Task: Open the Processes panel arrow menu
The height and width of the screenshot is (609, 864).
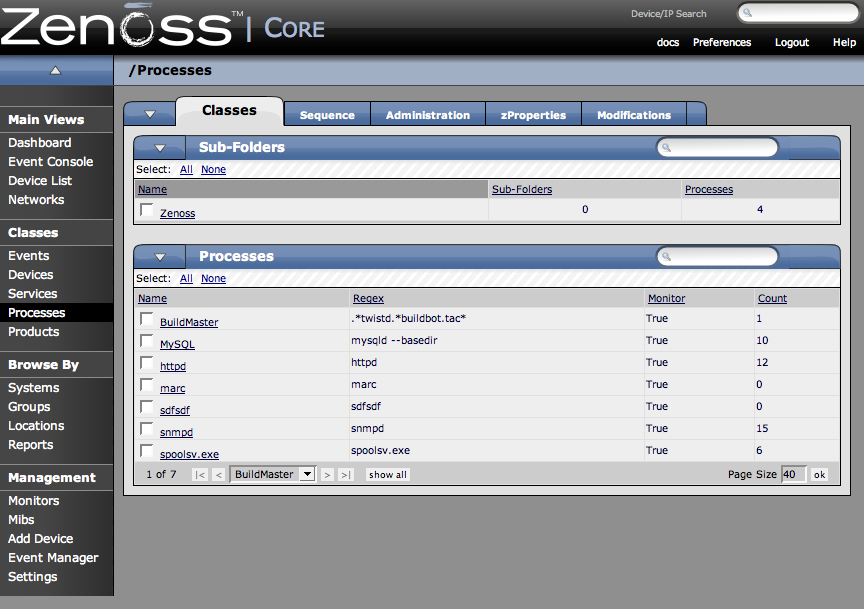Action: coord(160,257)
